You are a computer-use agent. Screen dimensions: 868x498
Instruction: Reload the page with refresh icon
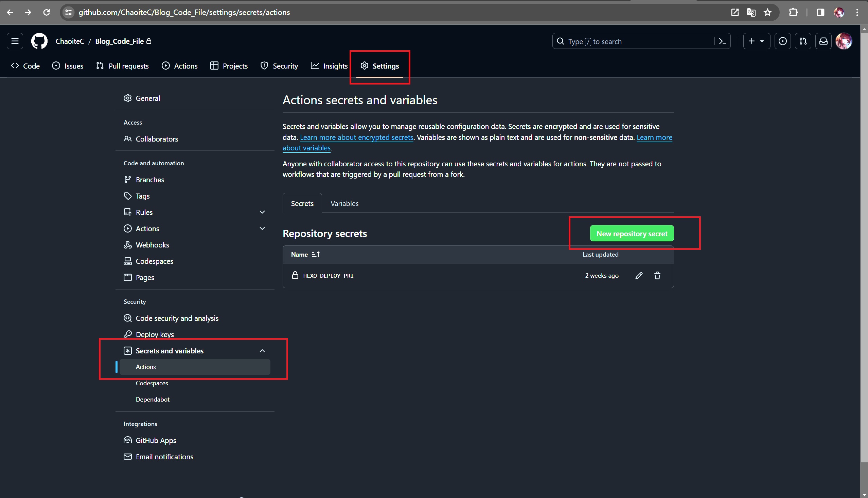click(x=47, y=12)
